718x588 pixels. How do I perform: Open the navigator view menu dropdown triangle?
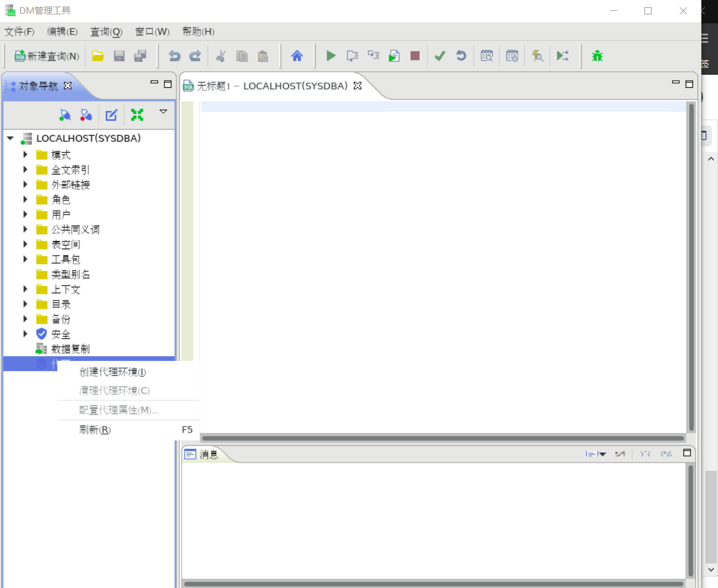click(163, 112)
